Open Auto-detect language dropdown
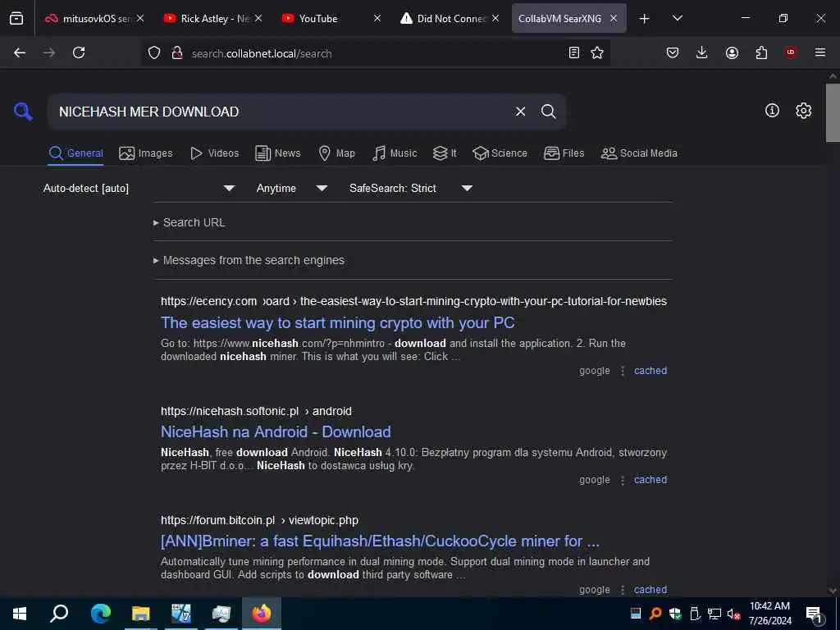The image size is (840, 630). pos(139,188)
